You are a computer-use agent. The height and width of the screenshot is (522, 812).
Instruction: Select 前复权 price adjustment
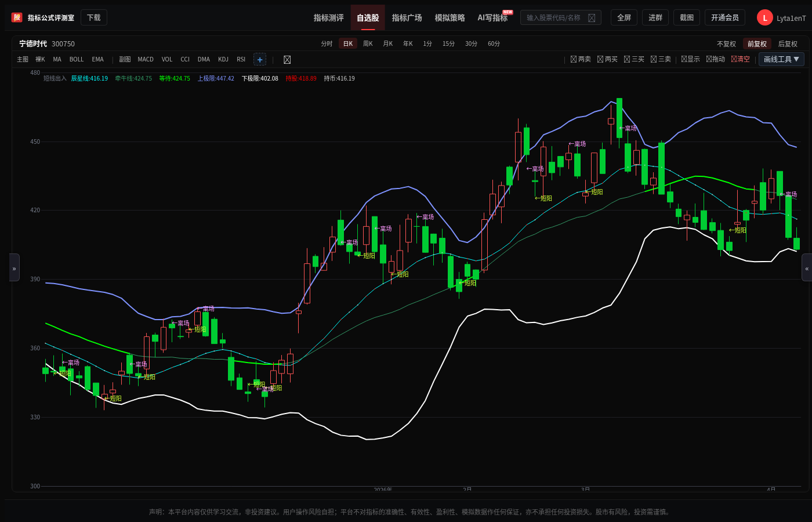757,44
